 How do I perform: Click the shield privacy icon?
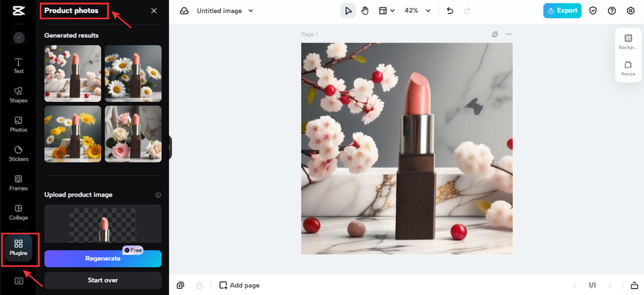593,11
